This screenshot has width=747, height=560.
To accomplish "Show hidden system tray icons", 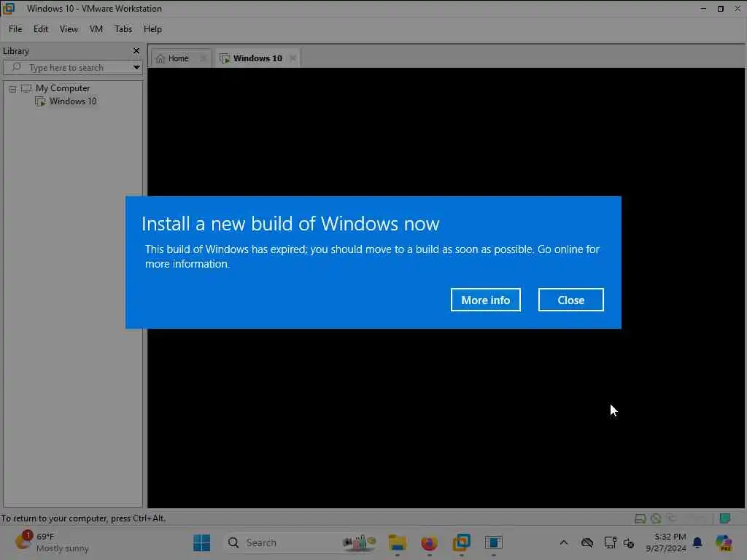I will (564, 542).
